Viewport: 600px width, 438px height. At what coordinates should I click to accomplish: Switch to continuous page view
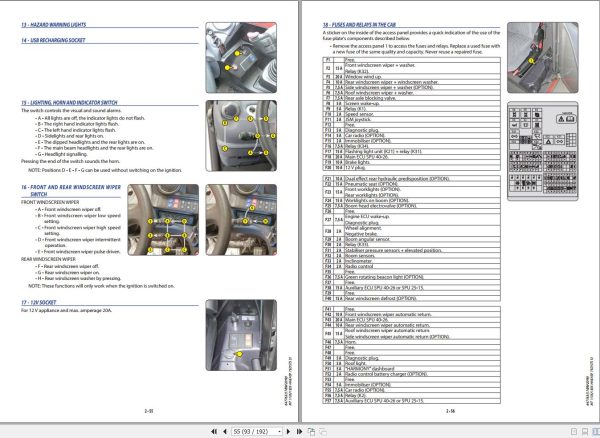click(585, 431)
